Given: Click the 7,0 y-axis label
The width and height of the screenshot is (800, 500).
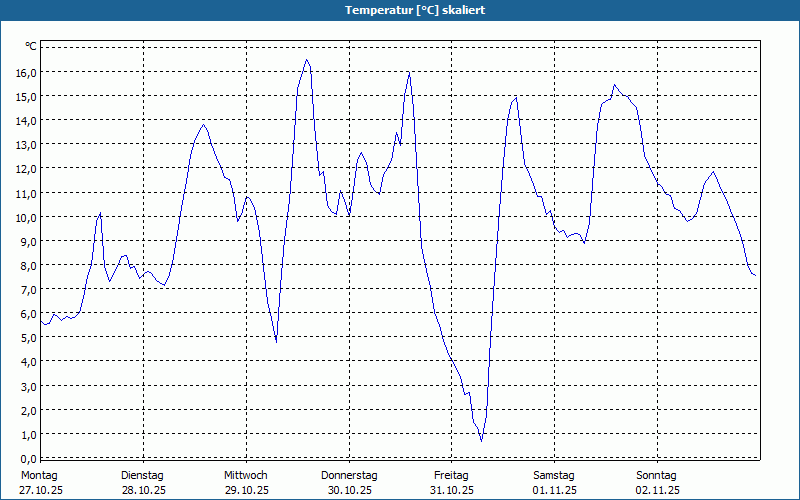Looking at the screenshot, I should (x=29, y=290).
